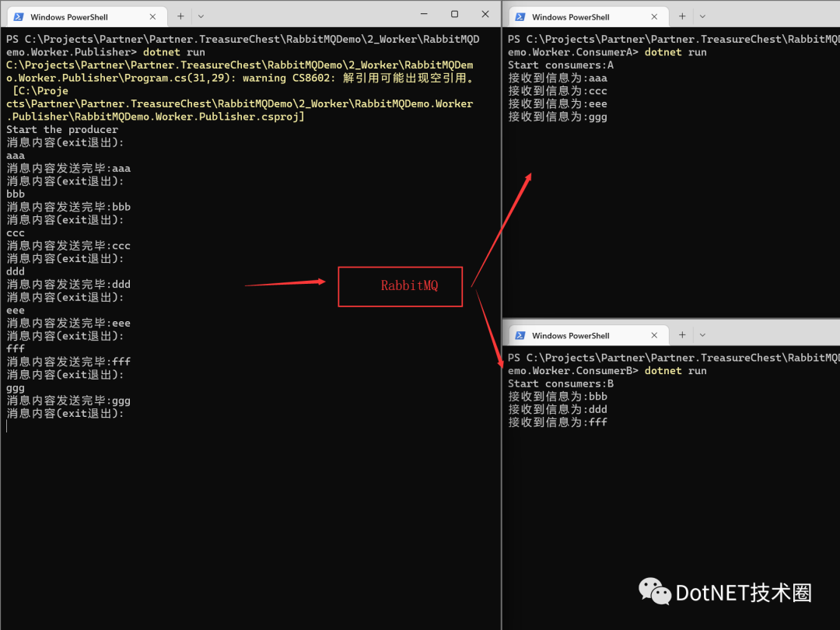This screenshot has width=840, height=630.
Task: Click the '消息内容发送完毕:bbb' line
Action: tap(68, 207)
